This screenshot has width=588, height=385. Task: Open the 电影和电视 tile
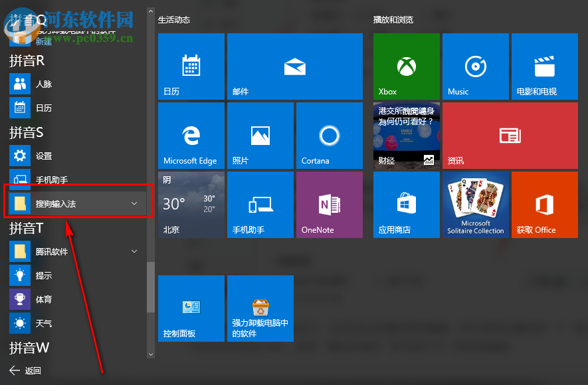coord(545,66)
